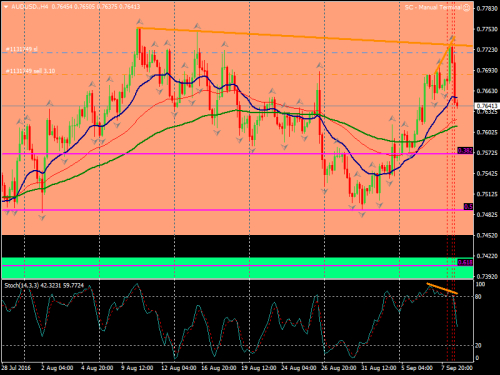This screenshot has height=375, width=500.
Task: Click the 7 Sep 20:00 time axis label
Action: click(x=457, y=368)
